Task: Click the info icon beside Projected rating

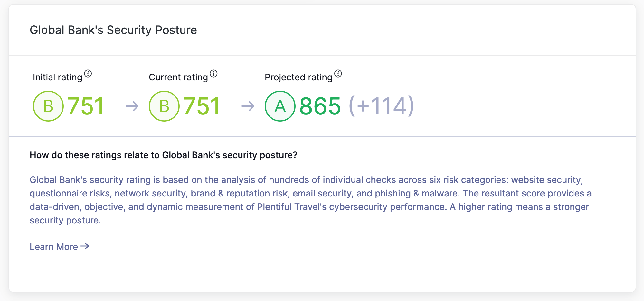Action: coord(338,74)
